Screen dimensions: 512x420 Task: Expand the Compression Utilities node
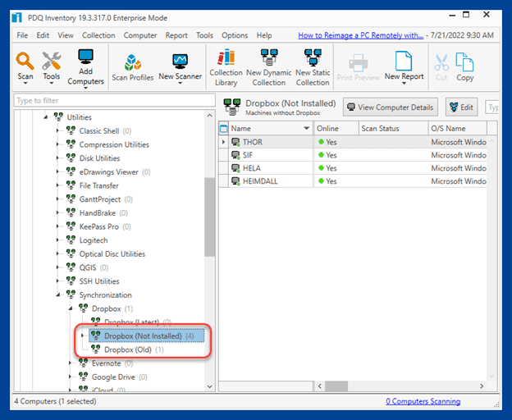[57, 144]
